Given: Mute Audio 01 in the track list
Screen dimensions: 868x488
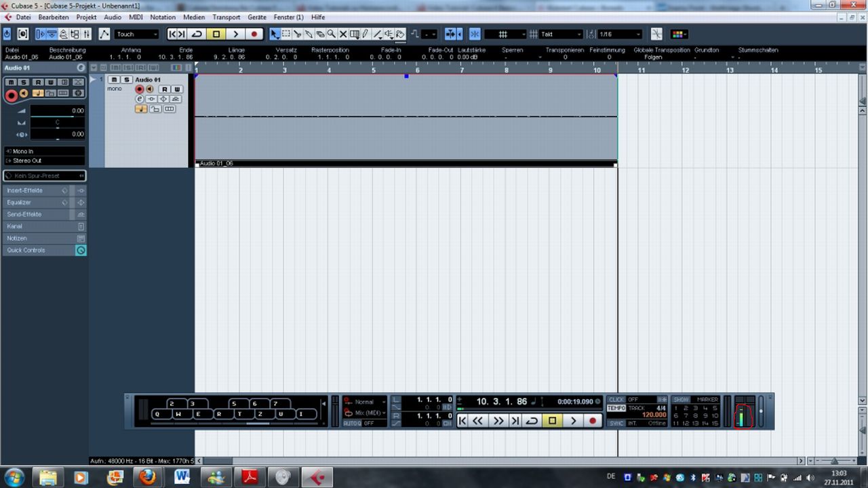Looking at the screenshot, I should [114, 79].
